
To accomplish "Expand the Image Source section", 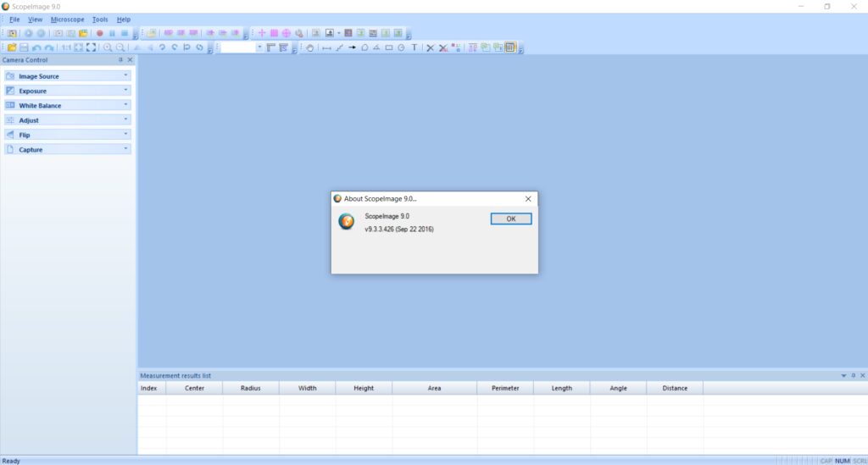I will point(68,75).
